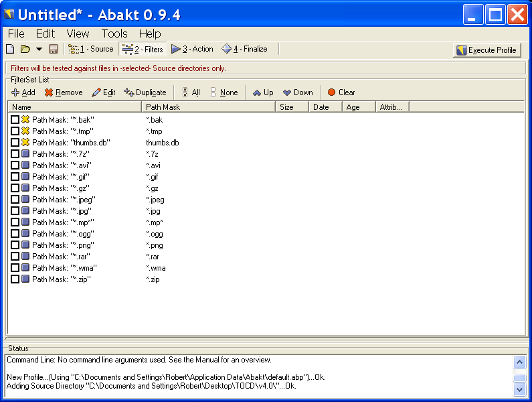Click the Status log scroll down arrow

click(x=519, y=390)
